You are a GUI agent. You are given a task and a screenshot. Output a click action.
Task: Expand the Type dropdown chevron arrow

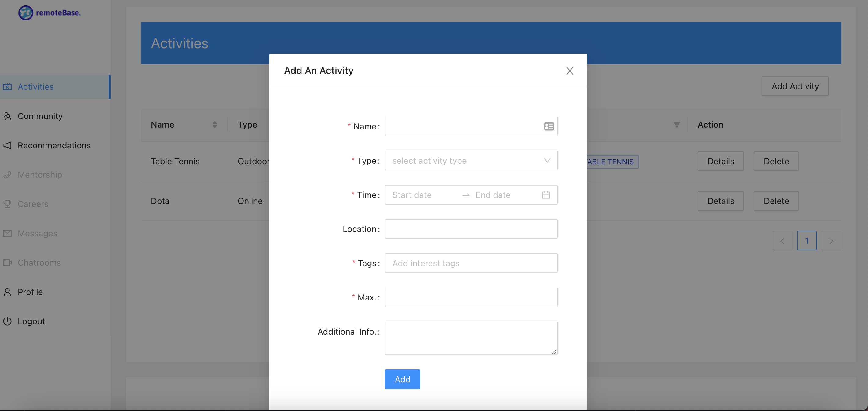[547, 161]
